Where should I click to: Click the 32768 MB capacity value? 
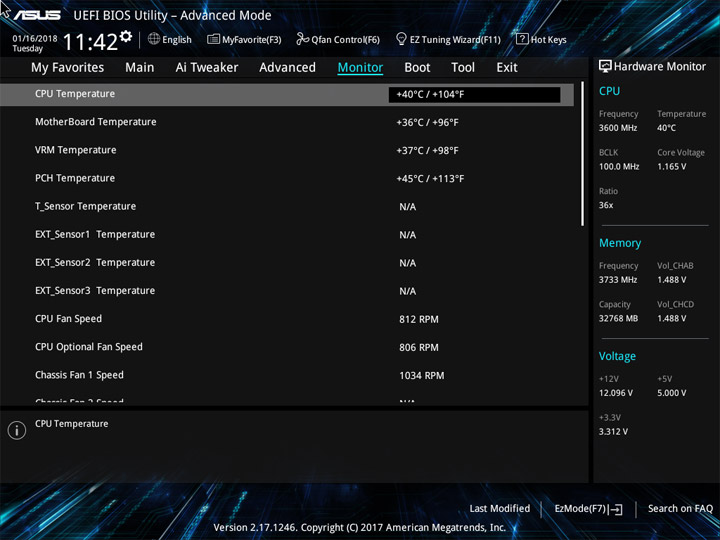click(618, 318)
